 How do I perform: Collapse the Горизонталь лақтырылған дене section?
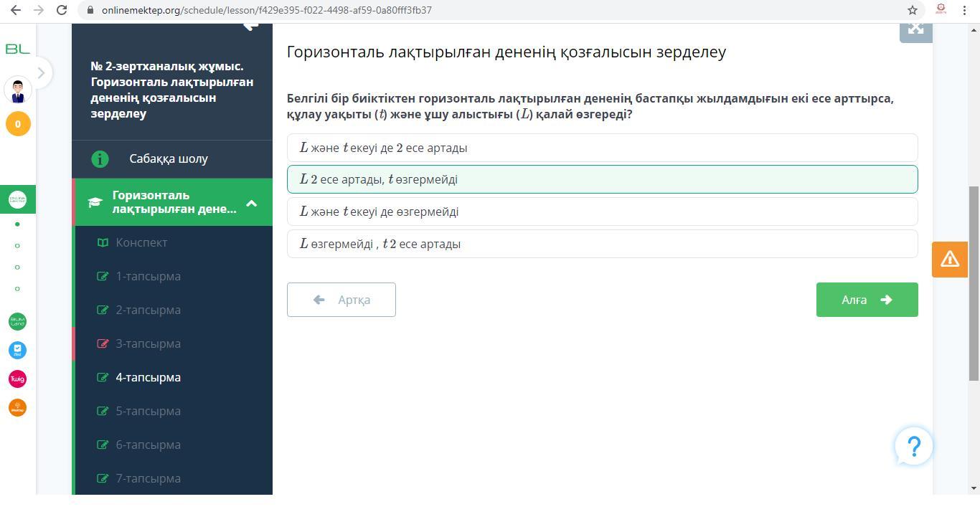251,204
